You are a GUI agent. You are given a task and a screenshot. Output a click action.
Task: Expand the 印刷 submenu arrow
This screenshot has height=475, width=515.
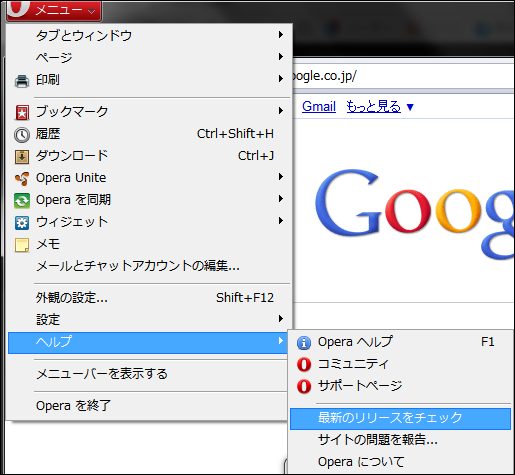point(281,79)
